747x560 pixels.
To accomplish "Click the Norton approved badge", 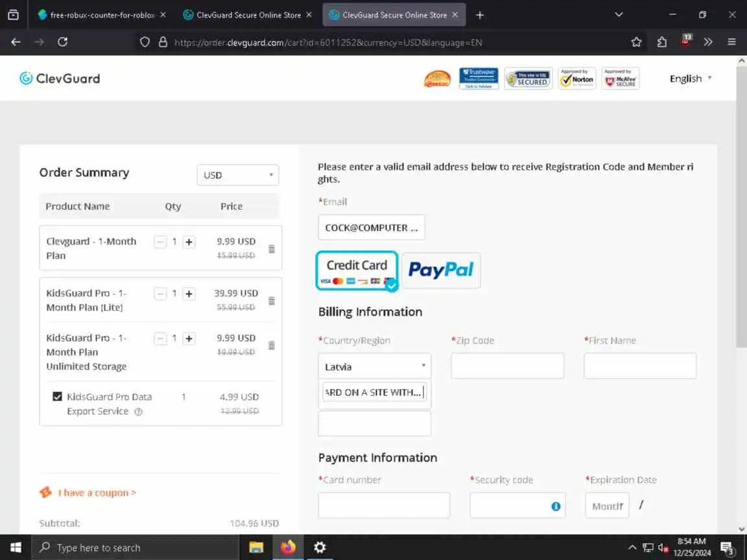I will [x=577, y=78].
